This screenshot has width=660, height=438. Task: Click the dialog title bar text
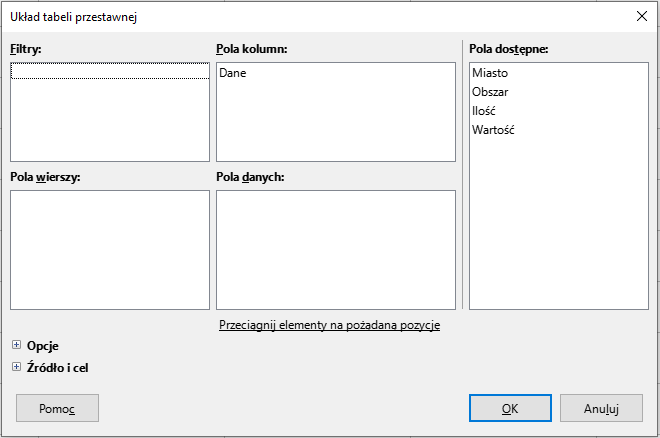tap(73, 16)
